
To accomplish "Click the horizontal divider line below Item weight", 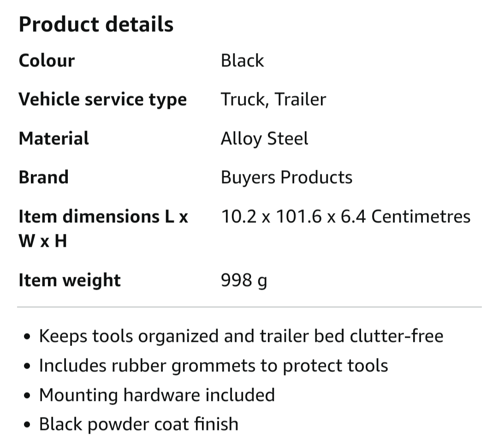I will click(249, 307).
